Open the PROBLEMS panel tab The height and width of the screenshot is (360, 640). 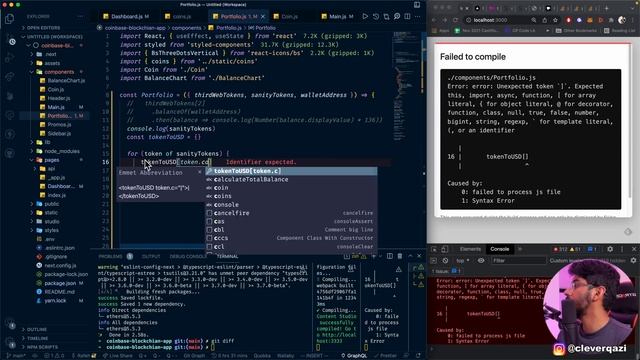click(110, 256)
